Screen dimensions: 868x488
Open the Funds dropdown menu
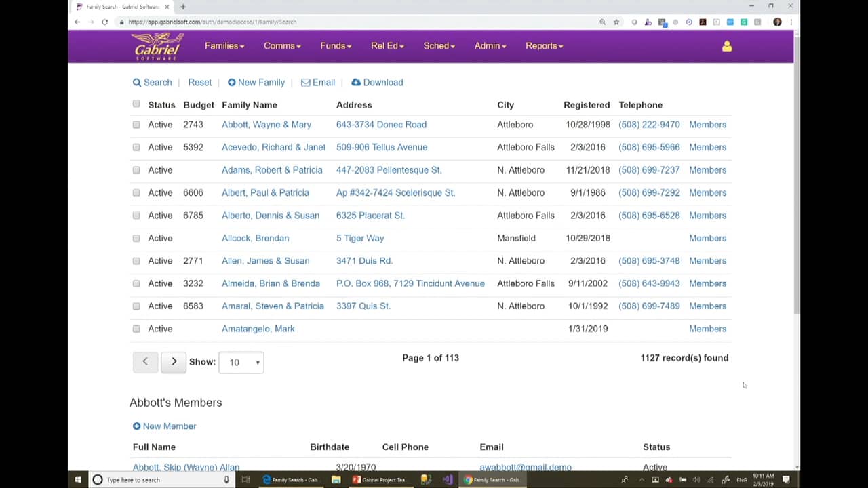point(336,46)
